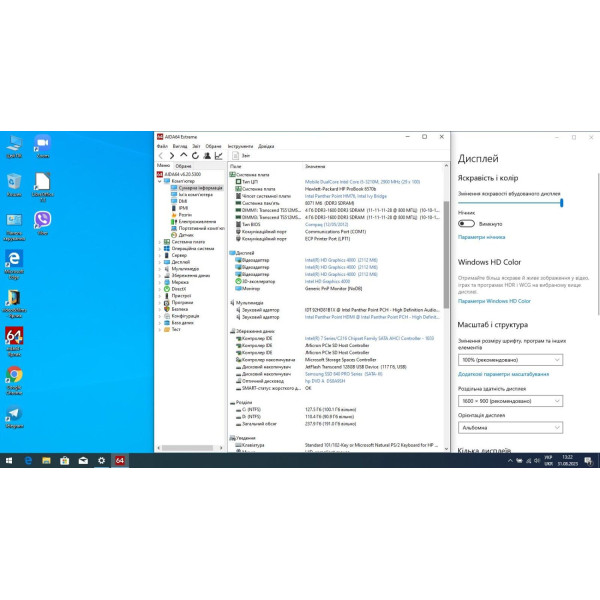Open the Windows Start menu
The image size is (600, 600).
tap(9, 461)
